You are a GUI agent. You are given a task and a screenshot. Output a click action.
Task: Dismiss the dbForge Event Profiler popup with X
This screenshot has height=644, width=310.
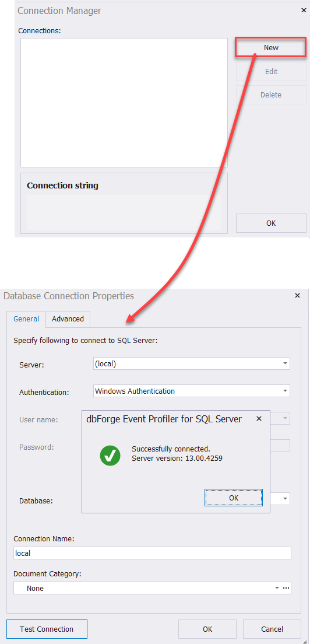tap(259, 419)
